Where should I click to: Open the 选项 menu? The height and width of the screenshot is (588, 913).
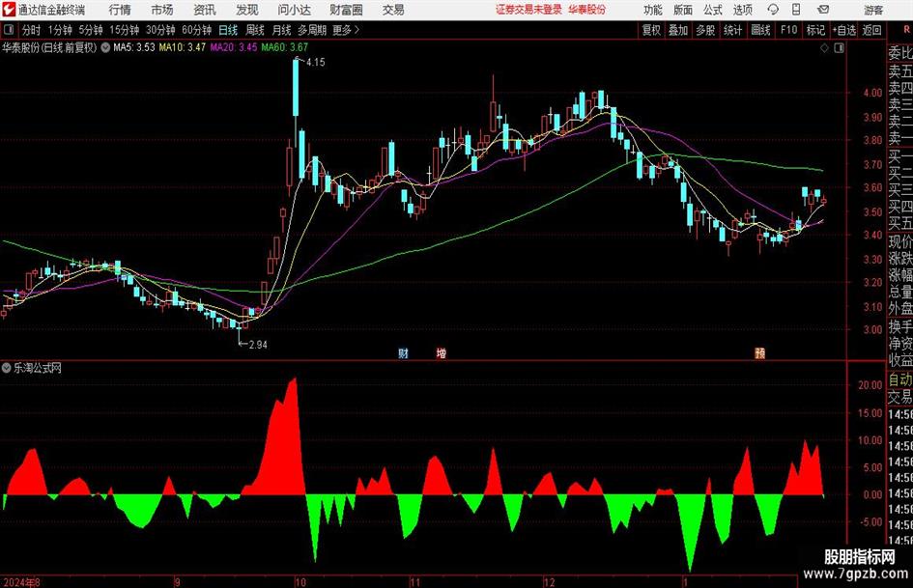click(742, 10)
